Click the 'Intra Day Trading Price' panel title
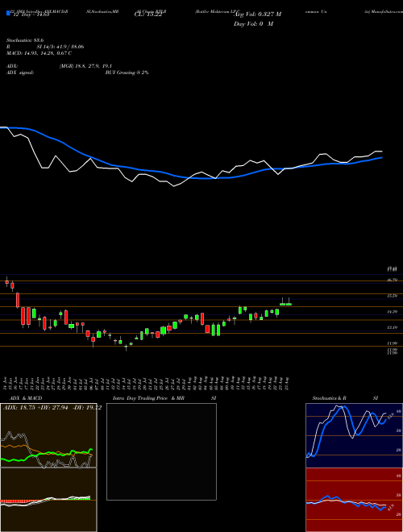Image resolution: width=403 pixels, height=532 pixels. click(140, 398)
